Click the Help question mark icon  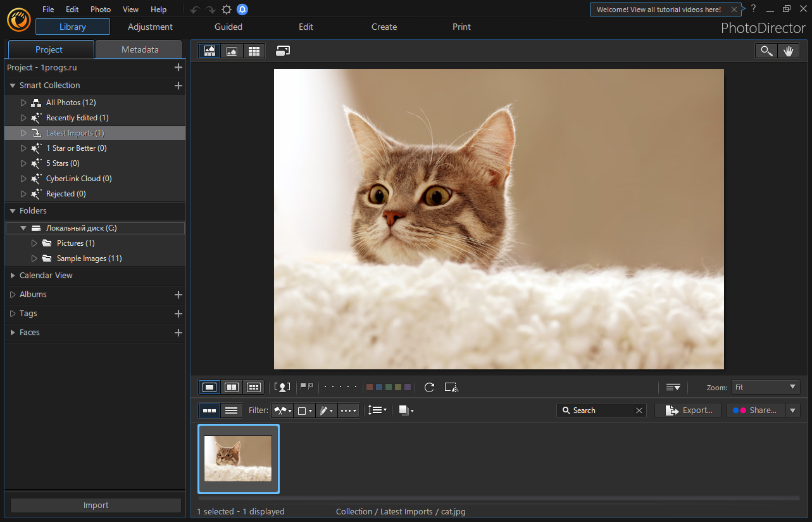tap(754, 9)
